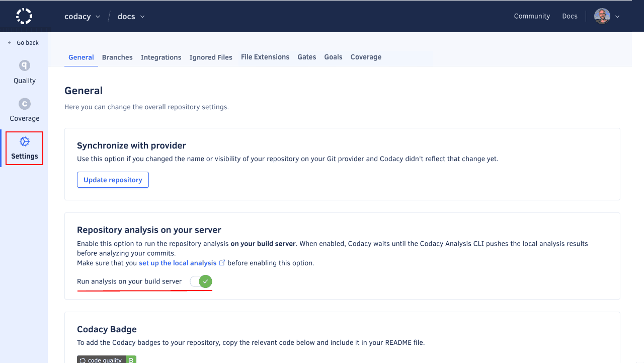Image resolution: width=644 pixels, height=363 pixels.
Task: Select the Settings gear icon in the sidebar
Action: coord(24,142)
